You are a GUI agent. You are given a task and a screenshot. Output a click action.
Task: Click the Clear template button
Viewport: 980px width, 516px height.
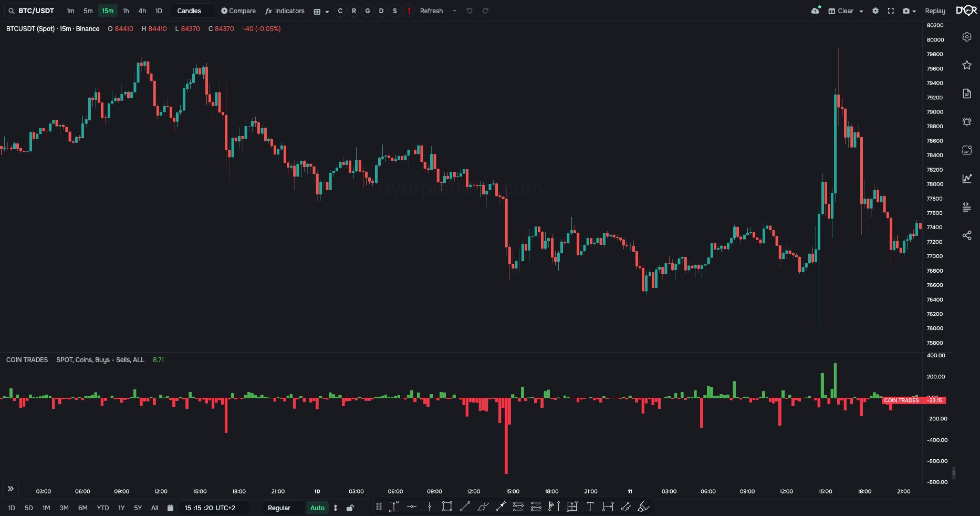pos(841,11)
